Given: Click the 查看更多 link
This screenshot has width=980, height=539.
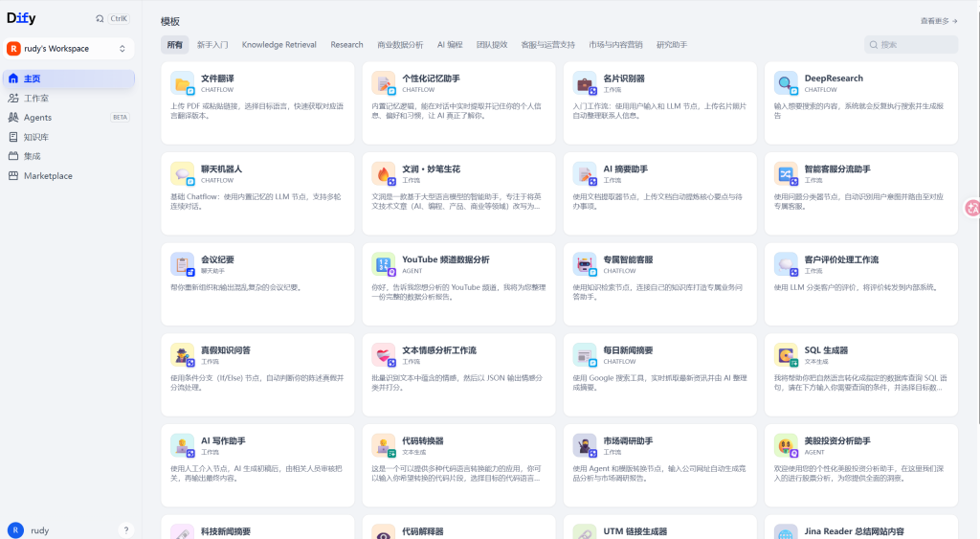Looking at the screenshot, I should [x=939, y=21].
